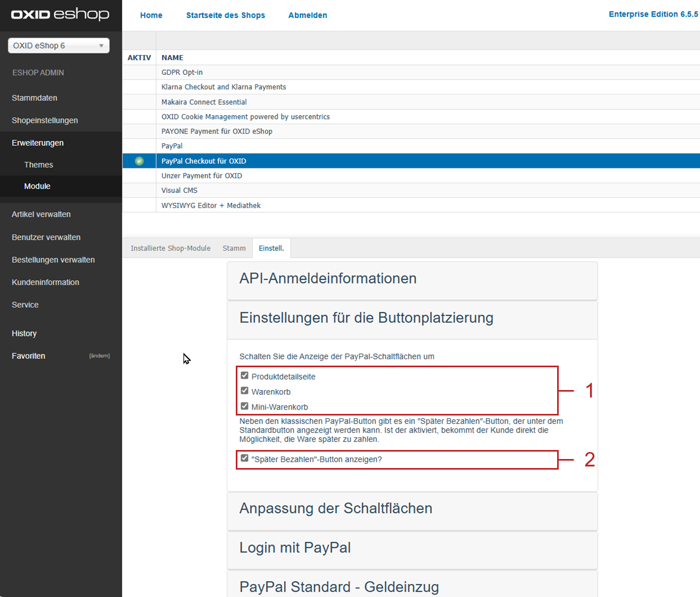Open the Login mit PayPal section
The height and width of the screenshot is (597, 700).
click(295, 548)
